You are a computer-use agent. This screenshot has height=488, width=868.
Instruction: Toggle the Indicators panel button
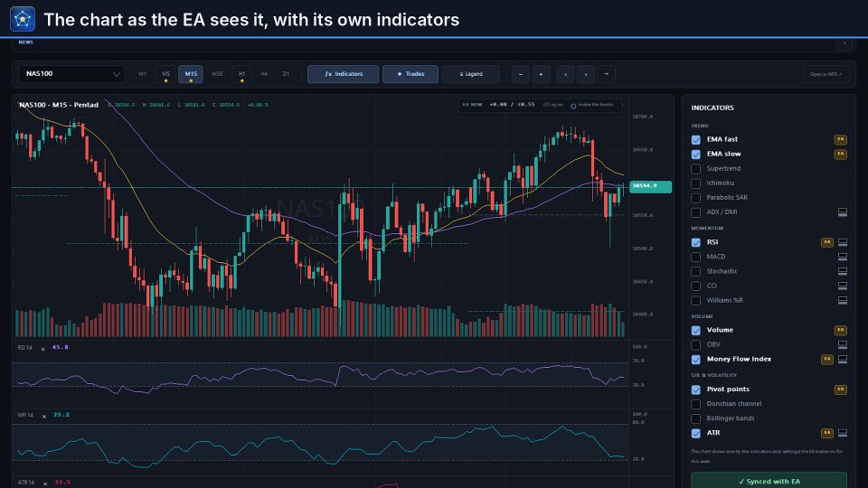click(344, 74)
